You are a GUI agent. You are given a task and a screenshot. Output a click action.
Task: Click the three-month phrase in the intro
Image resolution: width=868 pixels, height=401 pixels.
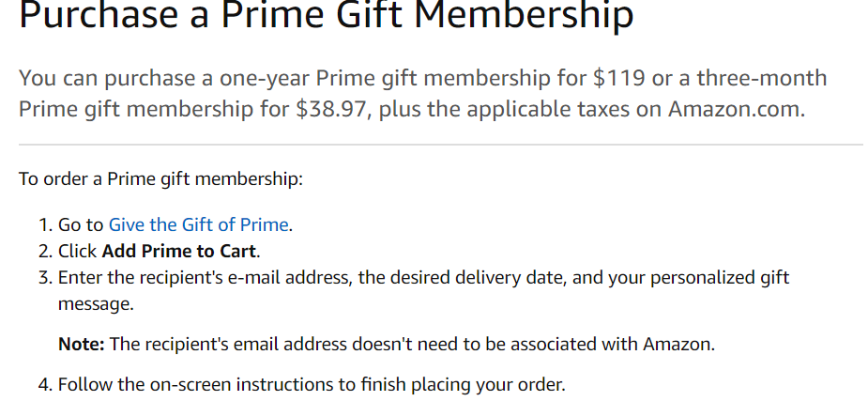tap(762, 78)
